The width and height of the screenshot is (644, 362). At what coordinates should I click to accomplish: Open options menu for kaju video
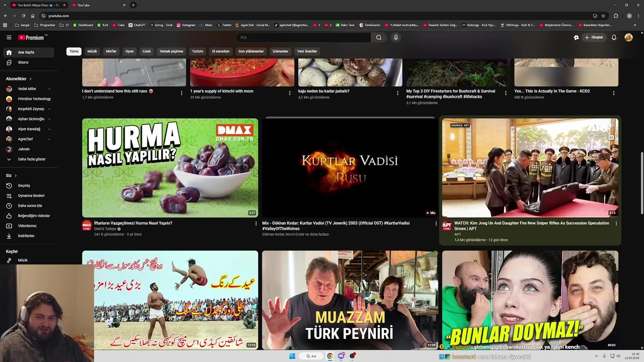(x=397, y=93)
